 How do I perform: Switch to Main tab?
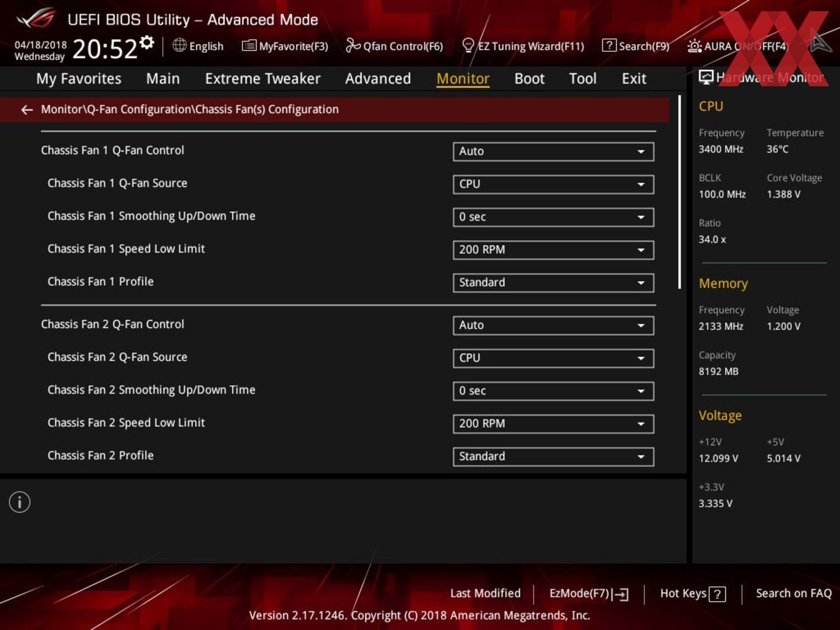(163, 78)
